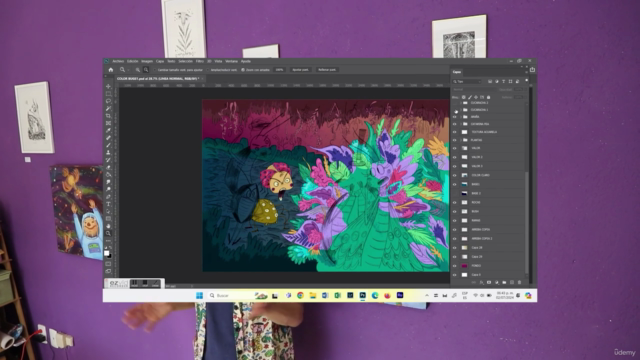The height and width of the screenshot is (360, 640).
Task: Select the Frame tool
Action: pyautogui.click(x=108, y=123)
